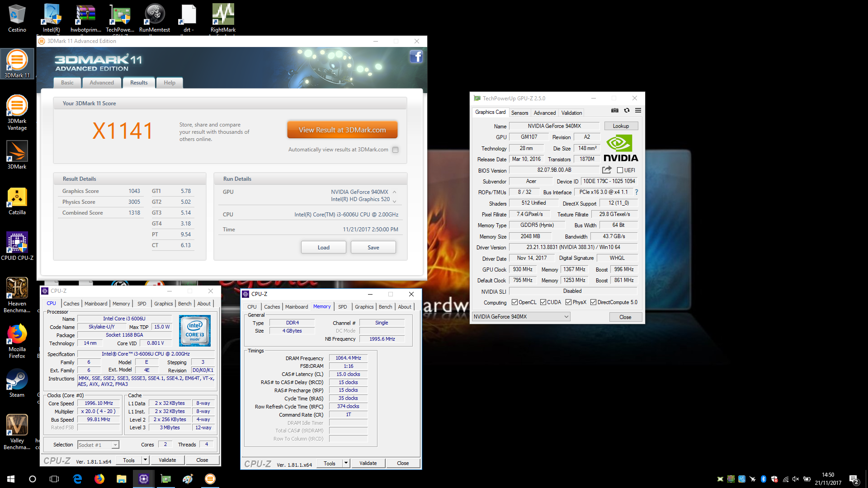Open the Sensors tab in GPU-Z

point(519,113)
